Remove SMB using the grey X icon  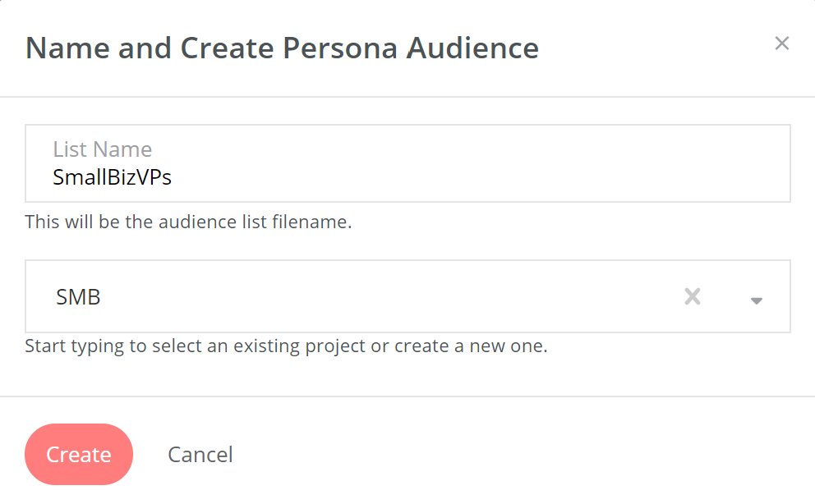[x=693, y=296]
